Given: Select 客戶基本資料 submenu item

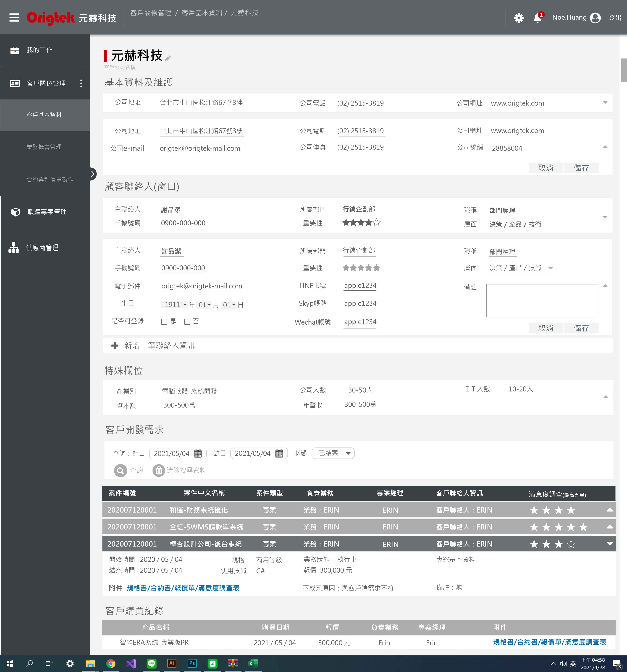Looking at the screenshot, I should click(45, 115).
